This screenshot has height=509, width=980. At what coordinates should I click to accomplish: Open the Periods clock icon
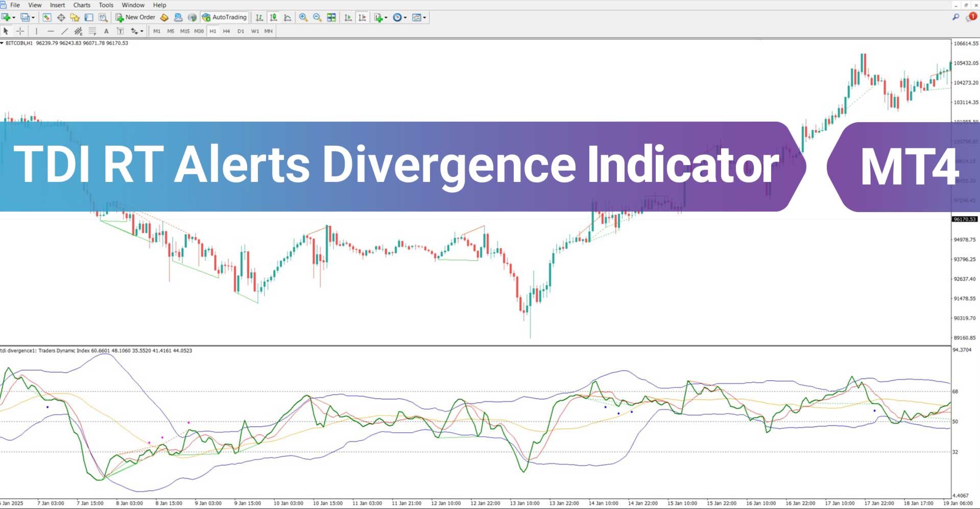coord(397,17)
